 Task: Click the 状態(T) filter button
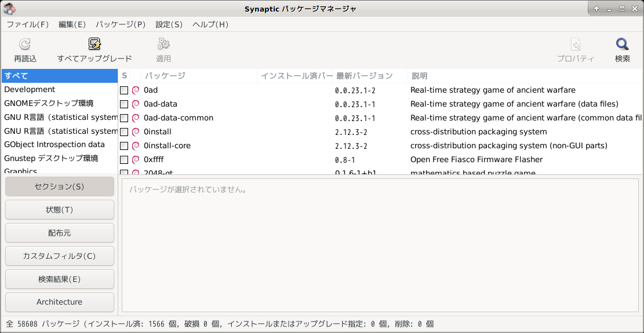(60, 210)
